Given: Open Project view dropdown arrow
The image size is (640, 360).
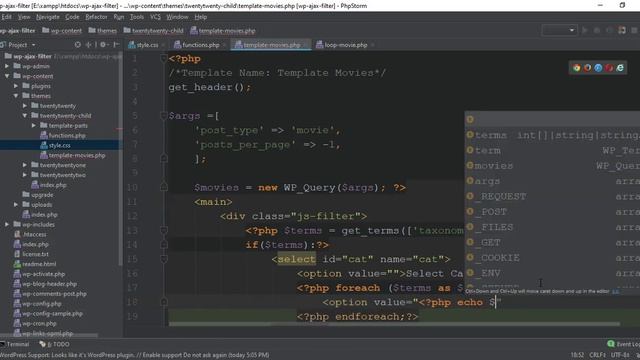Looking at the screenshot, I should [33, 45].
